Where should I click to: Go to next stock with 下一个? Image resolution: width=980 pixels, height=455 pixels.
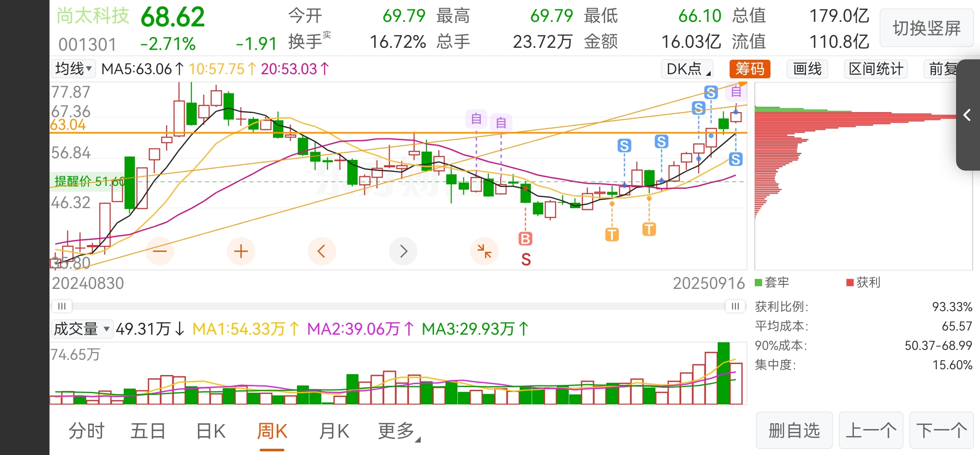941,430
